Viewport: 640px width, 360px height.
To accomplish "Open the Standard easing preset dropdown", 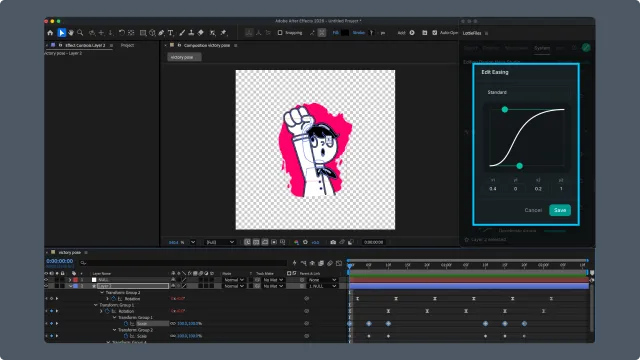I will (526, 92).
